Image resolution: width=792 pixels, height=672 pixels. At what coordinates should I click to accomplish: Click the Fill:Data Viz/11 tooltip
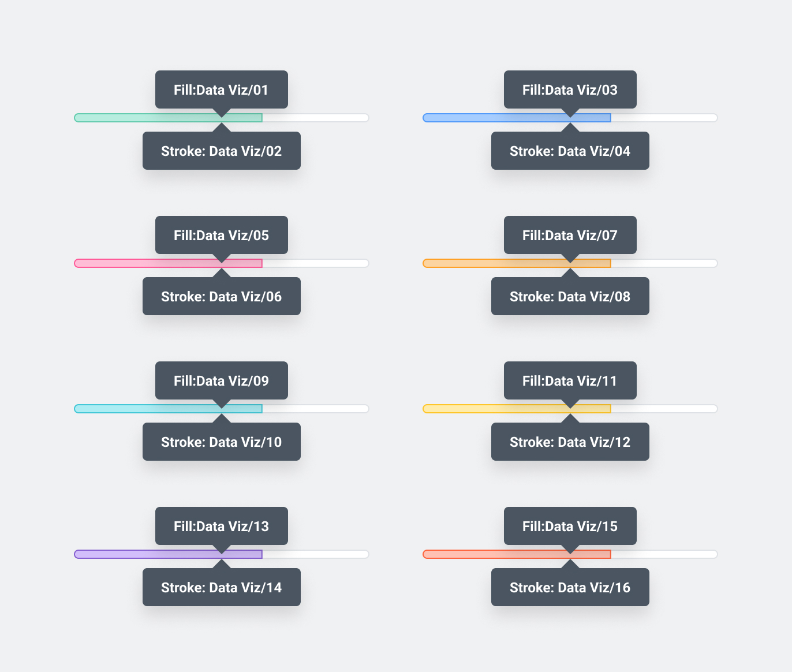pos(570,380)
